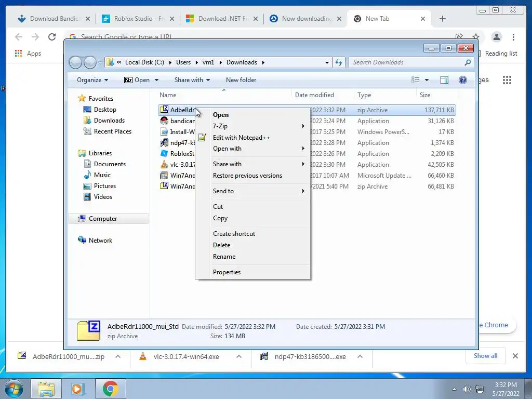Click the AdbeRdr zip file icon
The width and height of the screenshot is (532, 399).
(x=164, y=110)
